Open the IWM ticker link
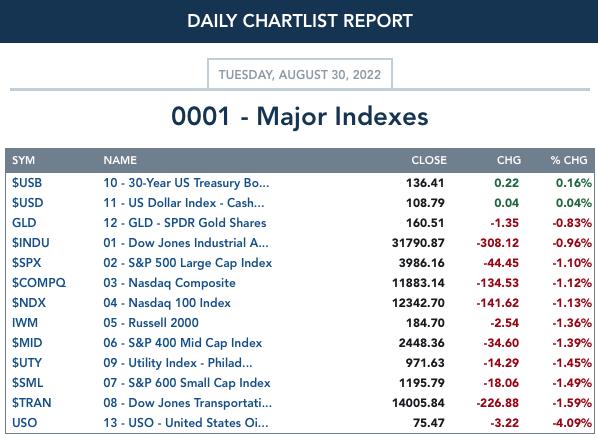 click(x=25, y=323)
